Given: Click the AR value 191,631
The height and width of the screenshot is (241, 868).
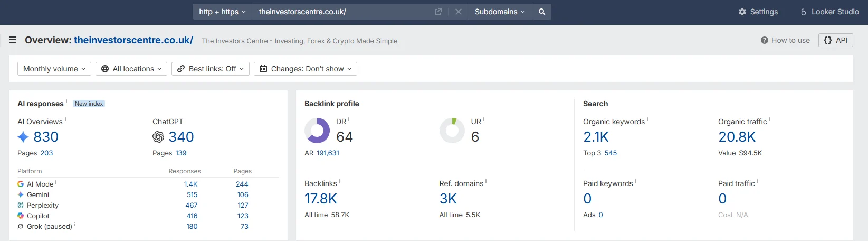Looking at the screenshot, I should coord(328,153).
